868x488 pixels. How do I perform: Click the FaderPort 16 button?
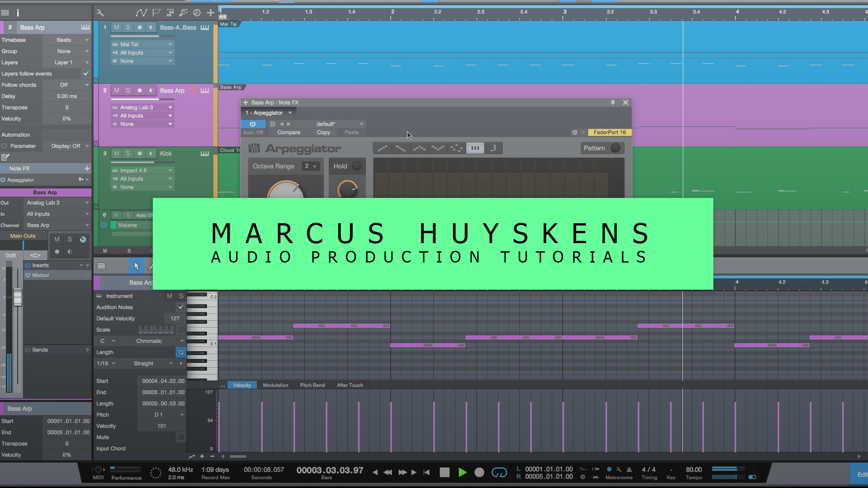[609, 132]
